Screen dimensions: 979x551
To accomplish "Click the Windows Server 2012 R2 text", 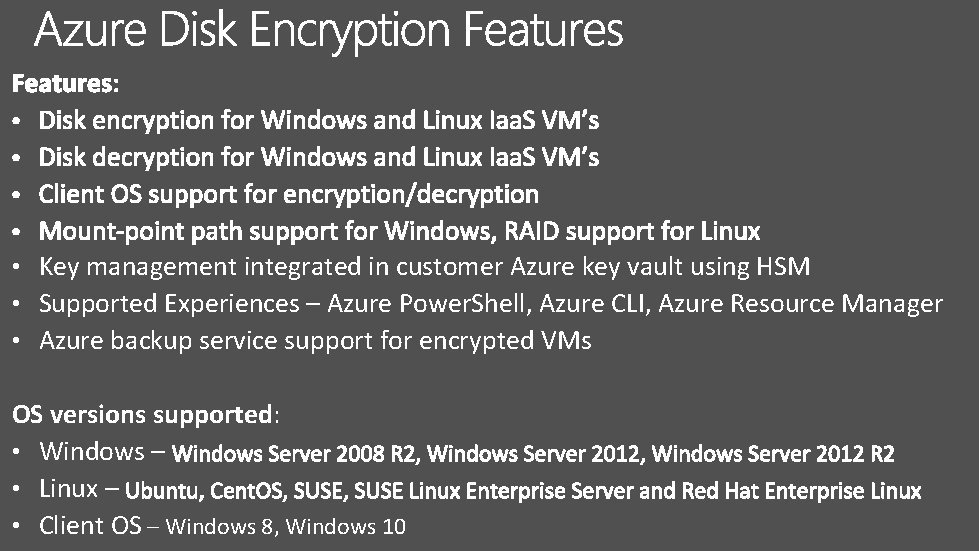I will (x=773, y=453).
